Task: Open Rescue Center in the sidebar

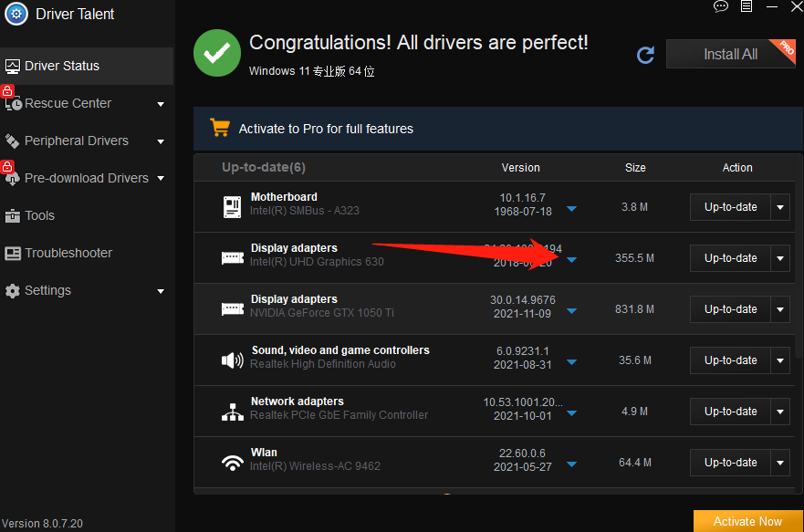Action: (x=87, y=103)
